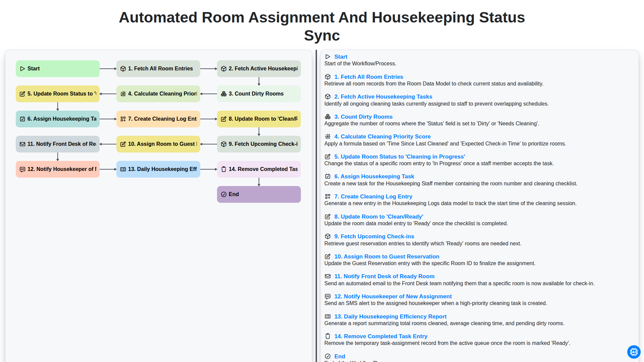Click description starting 'Generate a report summarizing'

(444, 323)
